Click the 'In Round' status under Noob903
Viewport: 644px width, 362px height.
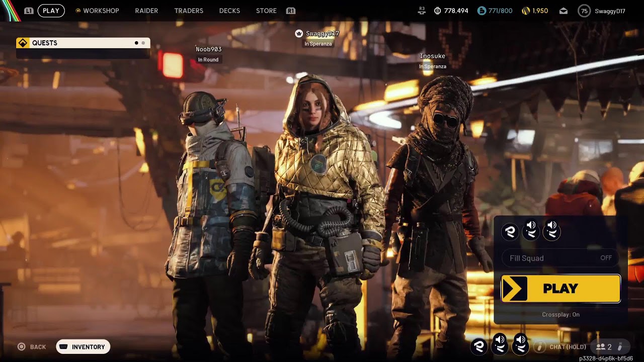coord(208,60)
